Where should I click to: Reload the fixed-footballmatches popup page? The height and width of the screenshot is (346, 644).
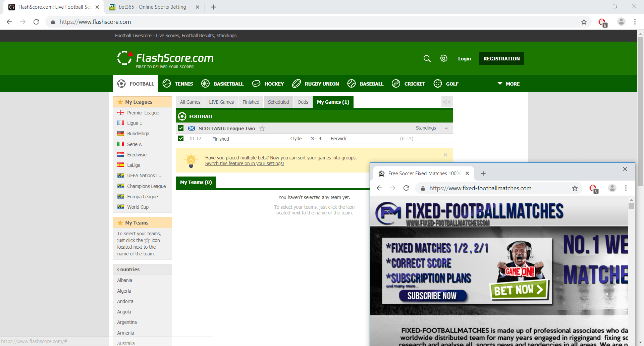pos(406,188)
